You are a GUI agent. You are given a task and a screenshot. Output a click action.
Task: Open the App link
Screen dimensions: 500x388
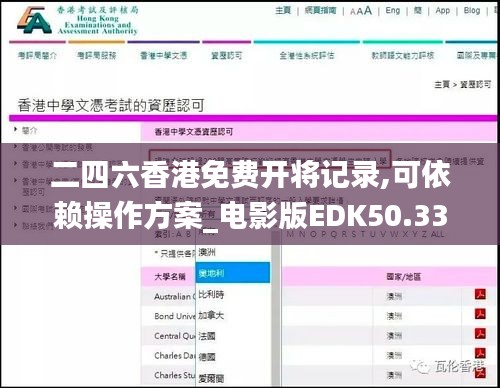click(443, 11)
